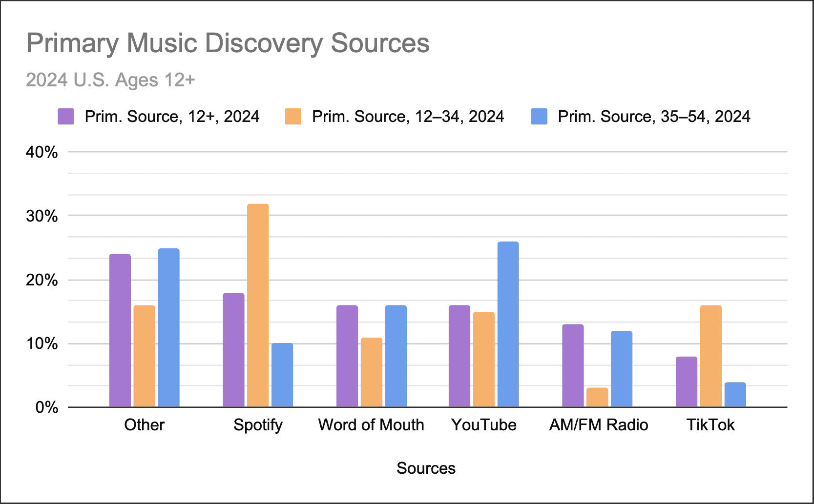Click the 'TikTok' x-axis category label
This screenshot has height=504, width=814.
pos(710,425)
